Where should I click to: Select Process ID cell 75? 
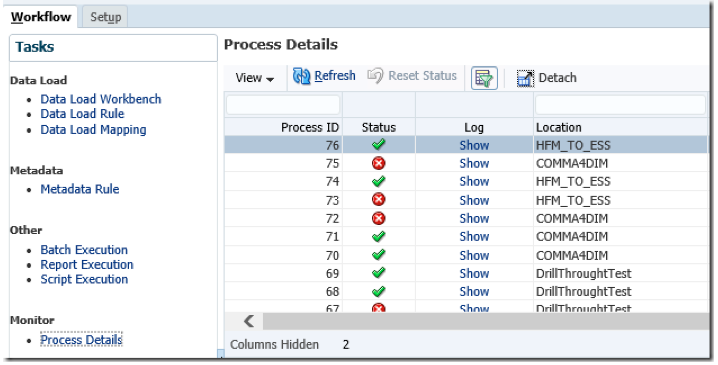pos(283,163)
